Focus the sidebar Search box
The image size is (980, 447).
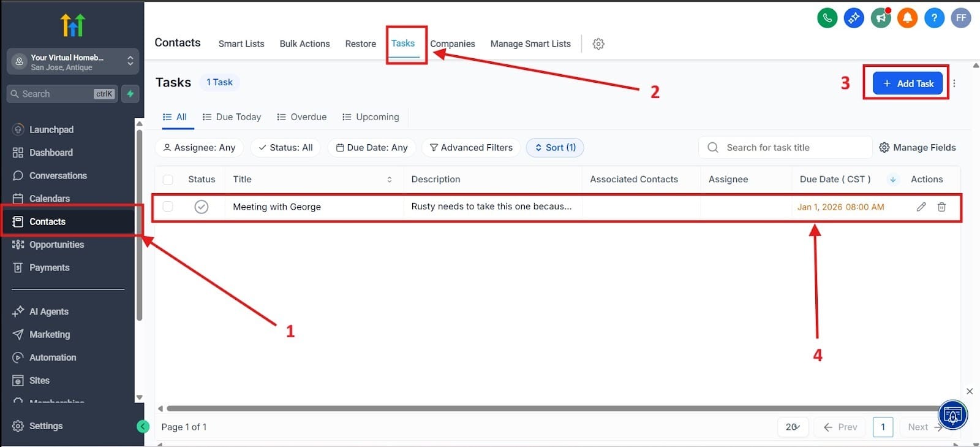pos(62,94)
